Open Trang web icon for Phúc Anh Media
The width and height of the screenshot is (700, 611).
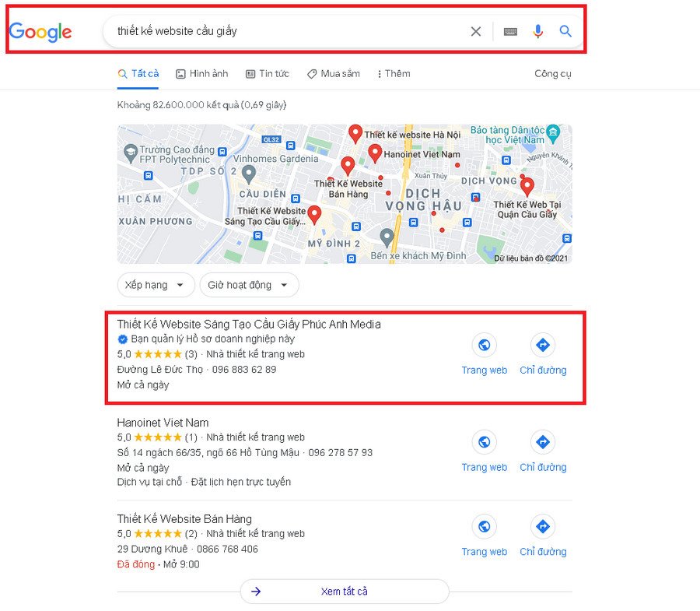(x=485, y=346)
